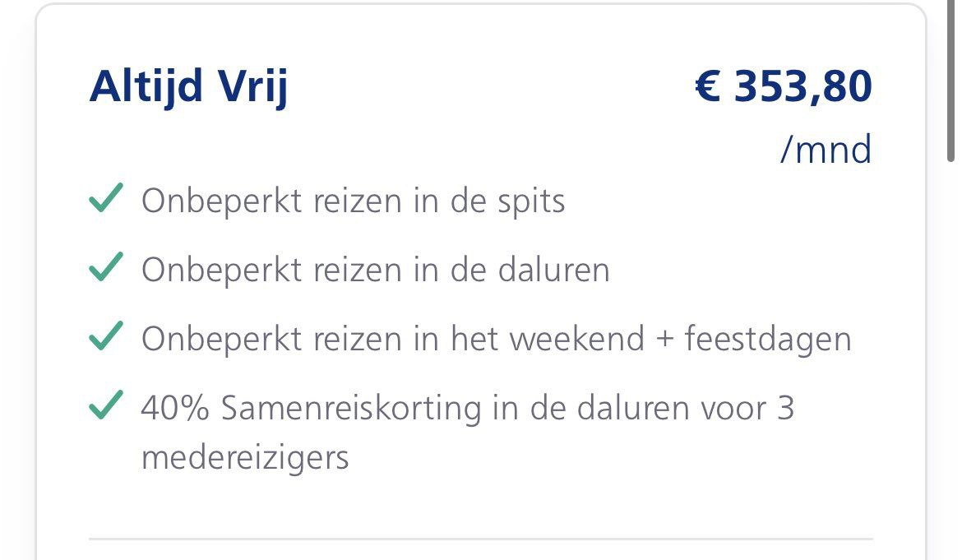Click the /mnd per-month label
The image size is (962, 560).
click(826, 150)
